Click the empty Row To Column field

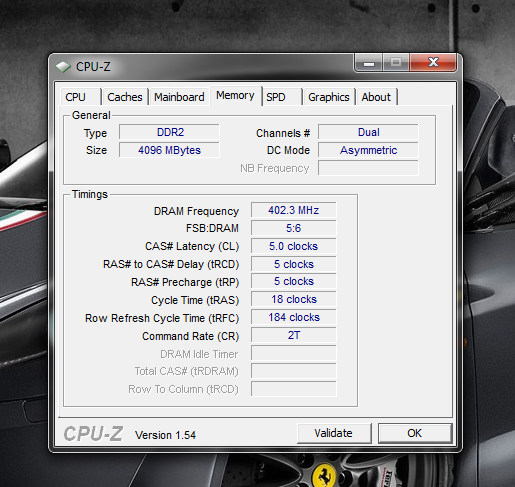pos(294,389)
